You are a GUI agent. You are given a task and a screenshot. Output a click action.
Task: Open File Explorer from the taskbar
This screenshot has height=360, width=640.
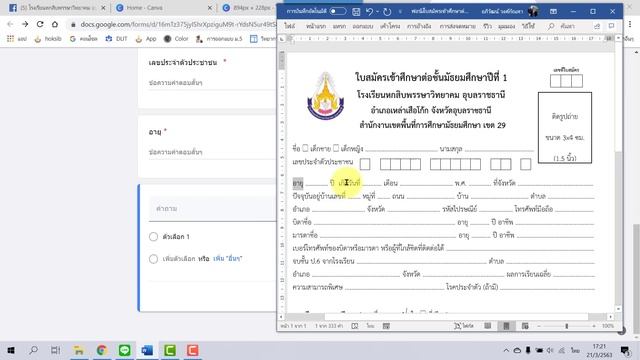coord(78,350)
